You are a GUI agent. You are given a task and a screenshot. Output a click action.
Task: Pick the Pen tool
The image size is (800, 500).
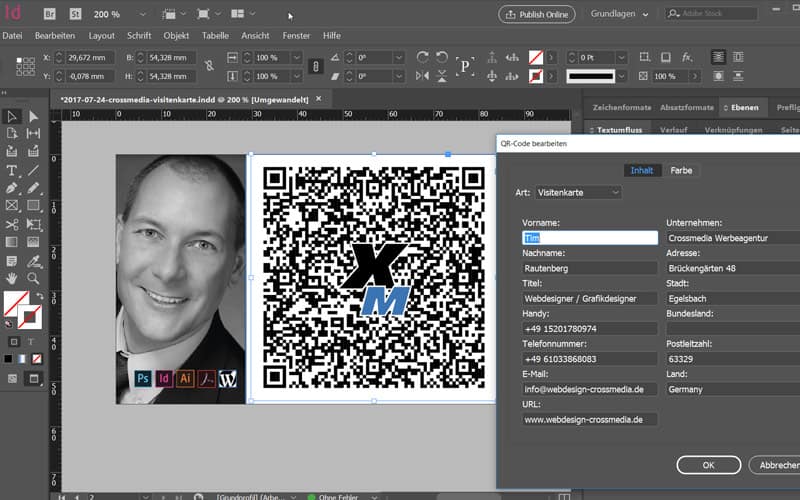12,188
